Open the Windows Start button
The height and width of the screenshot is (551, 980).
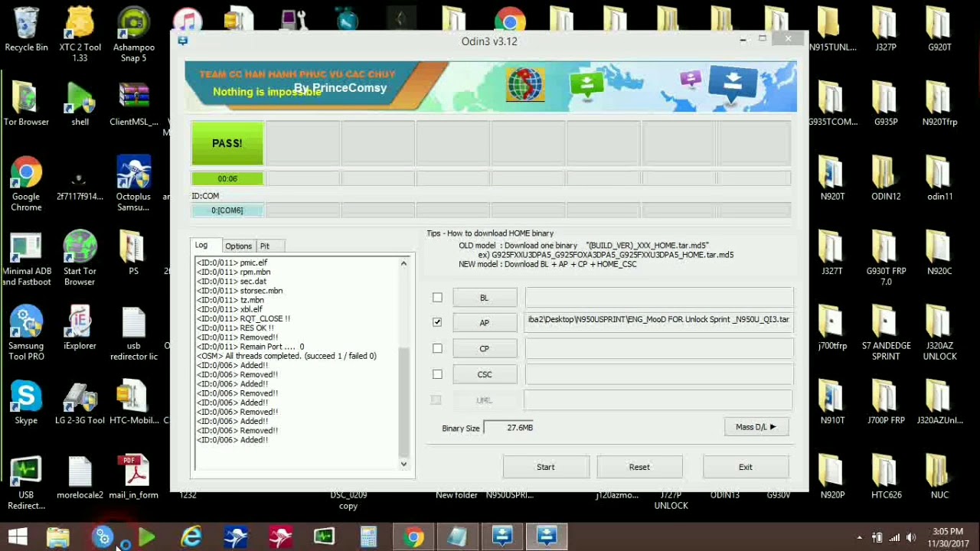point(18,537)
